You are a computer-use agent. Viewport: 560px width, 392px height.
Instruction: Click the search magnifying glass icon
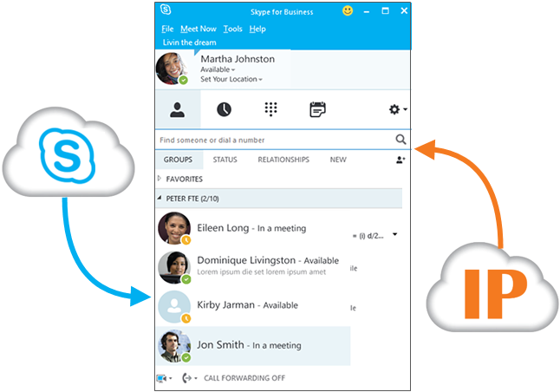[x=400, y=140]
